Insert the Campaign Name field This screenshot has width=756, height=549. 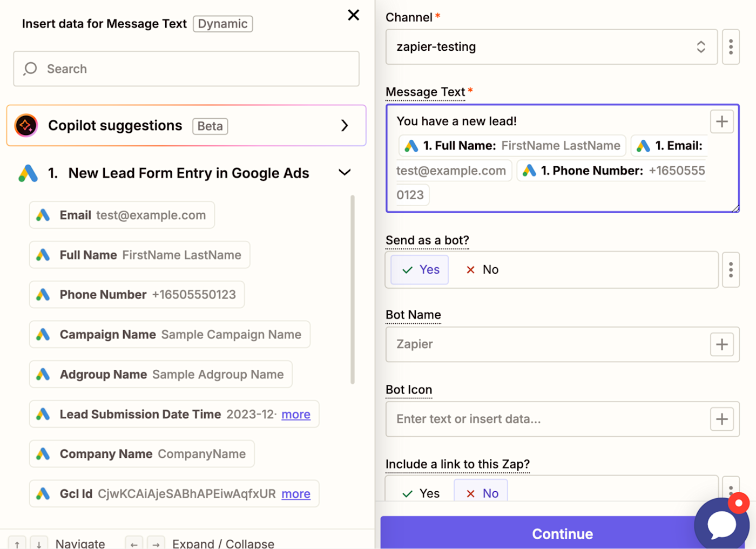(170, 335)
